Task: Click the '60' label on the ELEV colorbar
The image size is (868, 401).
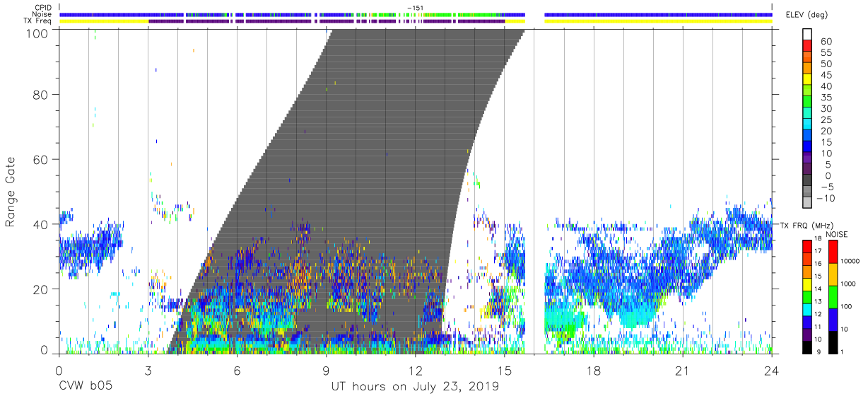Action: tap(826, 41)
